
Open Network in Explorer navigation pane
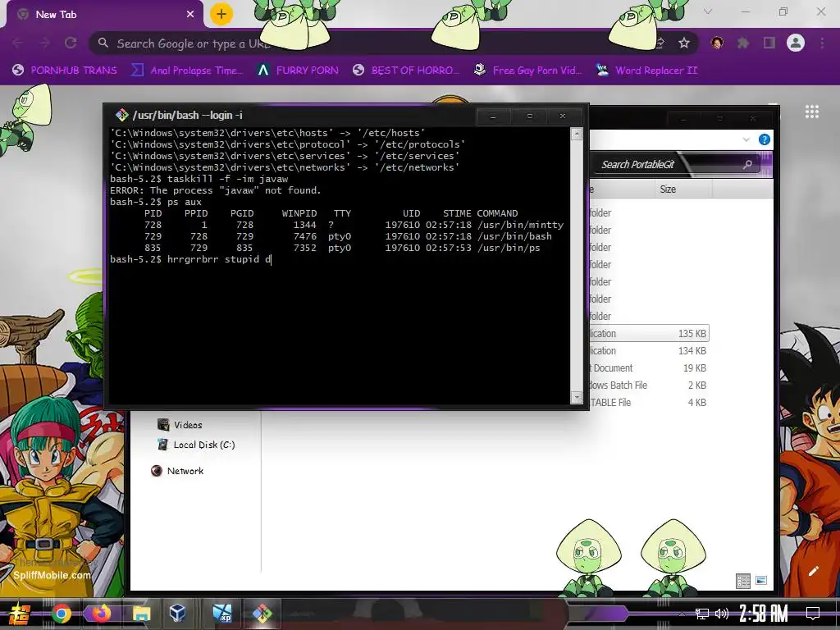177,471
